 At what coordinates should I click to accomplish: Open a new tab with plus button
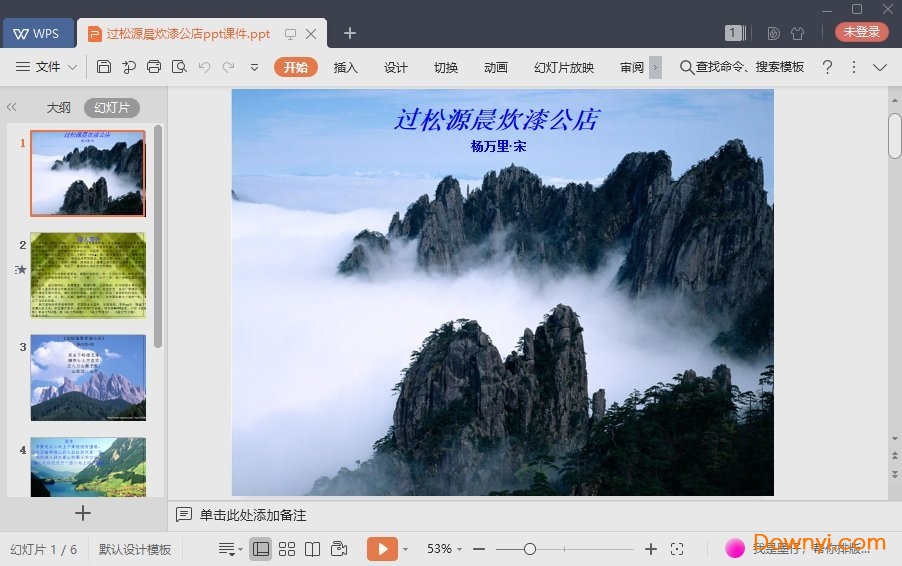click(x=350, y=33)
